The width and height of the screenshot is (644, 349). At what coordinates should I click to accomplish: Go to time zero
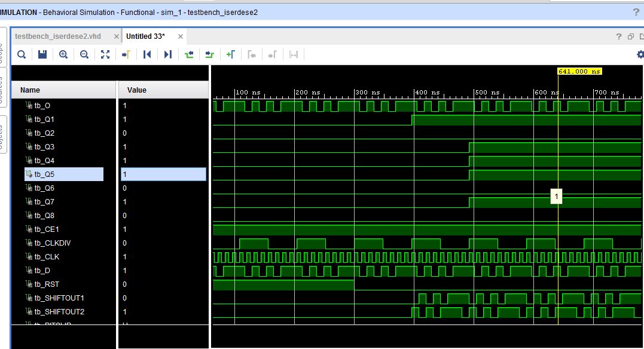tap(147, 54)
